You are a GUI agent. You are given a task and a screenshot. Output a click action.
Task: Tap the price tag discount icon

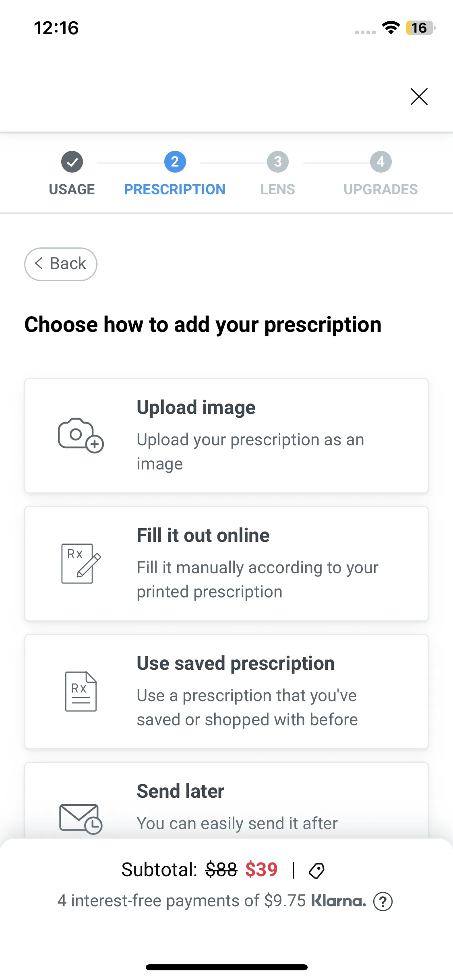[x=316, y=871]
